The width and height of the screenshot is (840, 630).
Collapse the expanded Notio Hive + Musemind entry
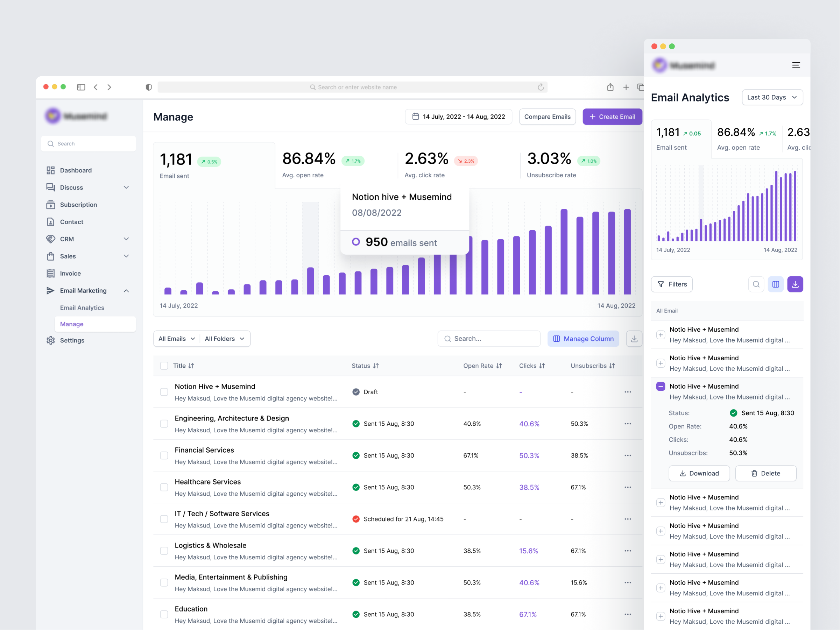click(x=661, y=386)
